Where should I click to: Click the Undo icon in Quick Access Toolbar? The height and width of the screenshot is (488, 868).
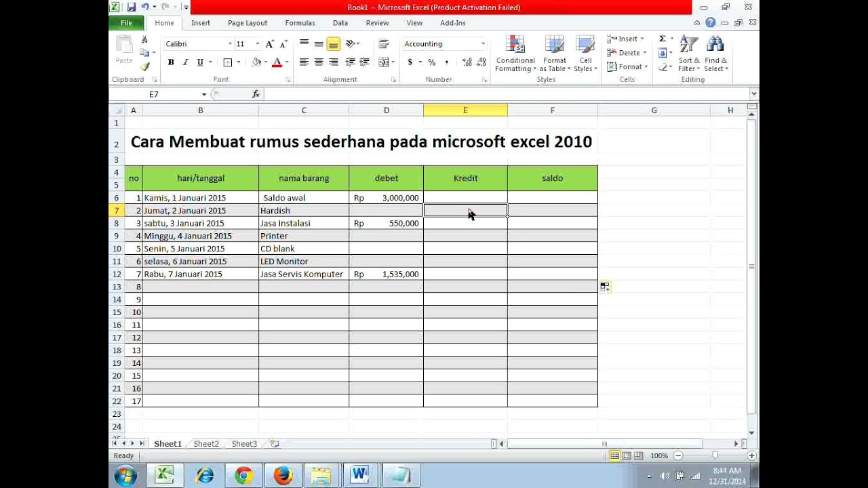(x=144, y=7)
